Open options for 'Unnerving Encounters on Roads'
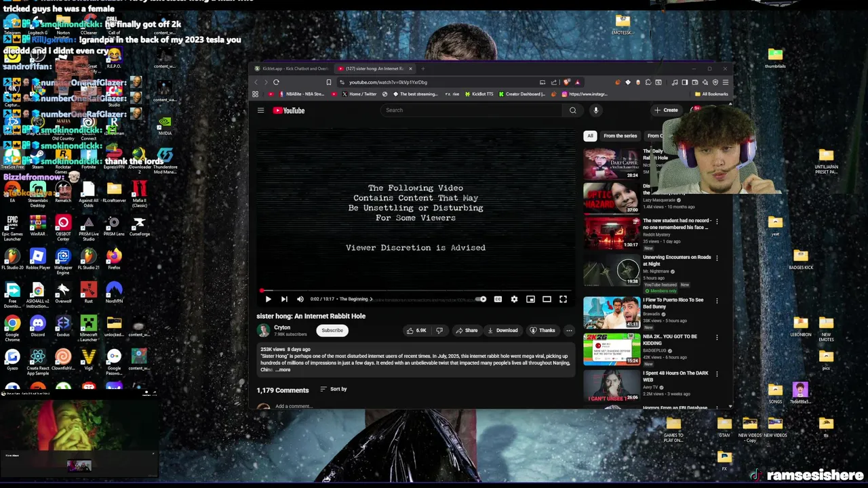This screenshot has height=488, width=868. (x=717, y=258)
